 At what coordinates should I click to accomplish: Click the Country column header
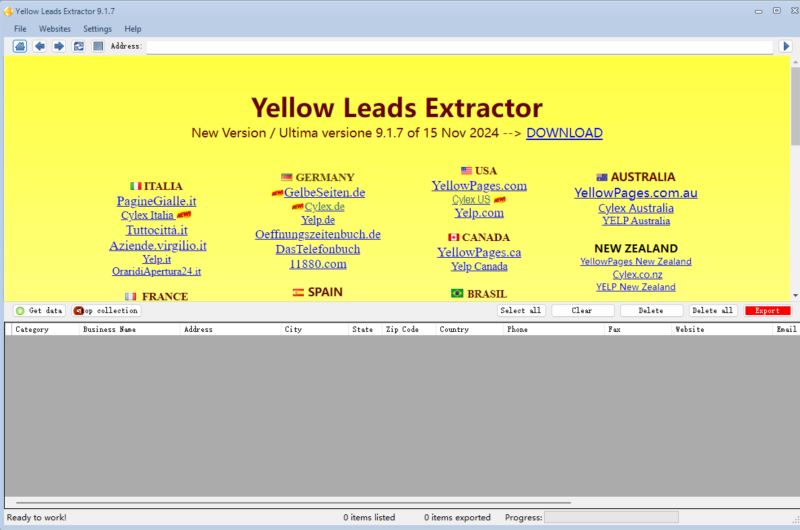[469, 330]
